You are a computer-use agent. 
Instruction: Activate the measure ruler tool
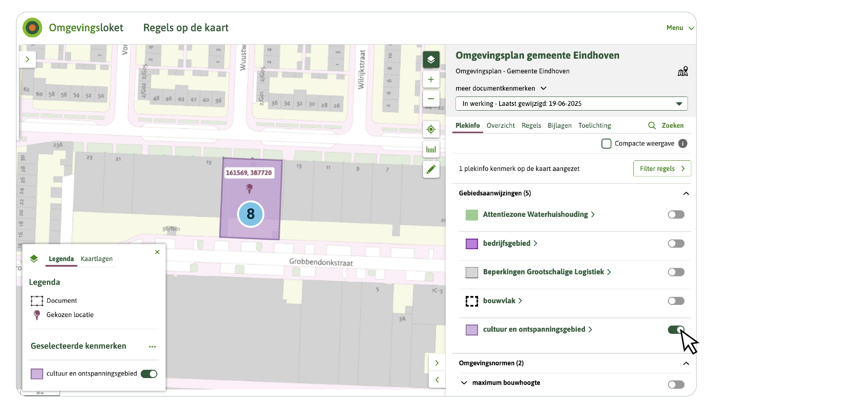(431, 150)
